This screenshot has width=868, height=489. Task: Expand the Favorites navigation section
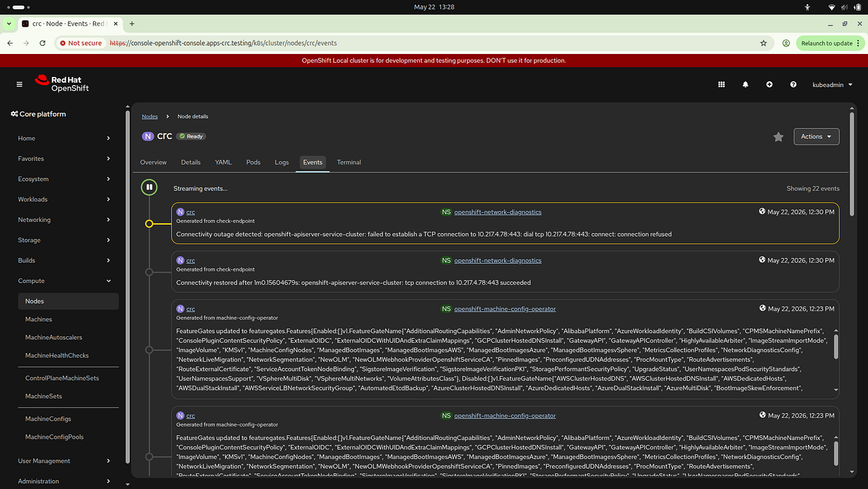point(64,159)
